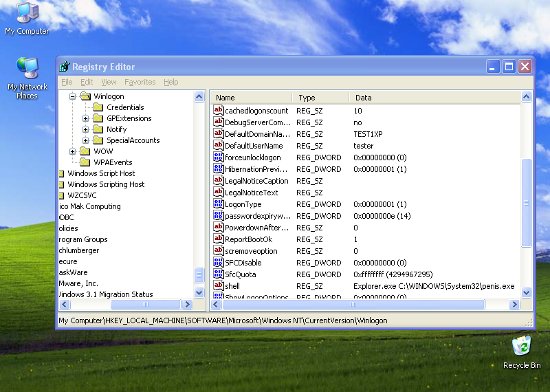Click the 'TEST1XP' data value
Screen dimensions: 550x392
pos(368,134)
